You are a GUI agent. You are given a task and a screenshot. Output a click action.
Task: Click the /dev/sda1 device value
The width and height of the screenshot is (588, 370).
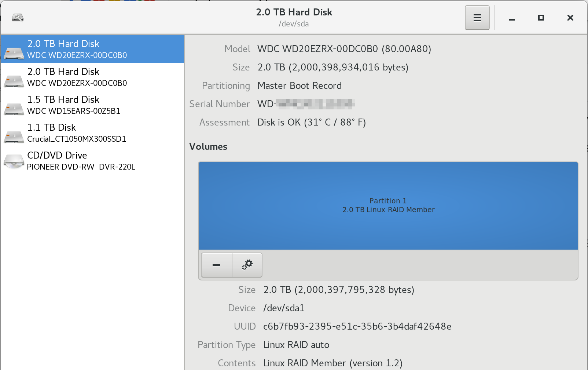(284, 308)
